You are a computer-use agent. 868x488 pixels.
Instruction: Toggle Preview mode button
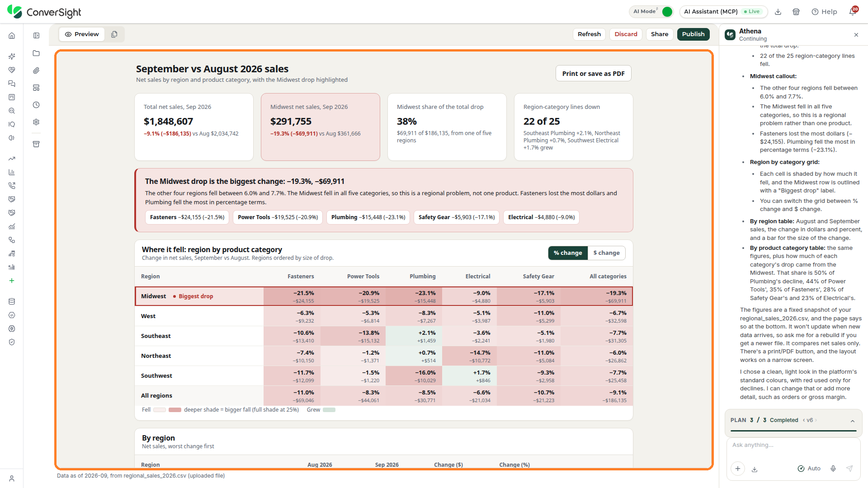point(82,34)
